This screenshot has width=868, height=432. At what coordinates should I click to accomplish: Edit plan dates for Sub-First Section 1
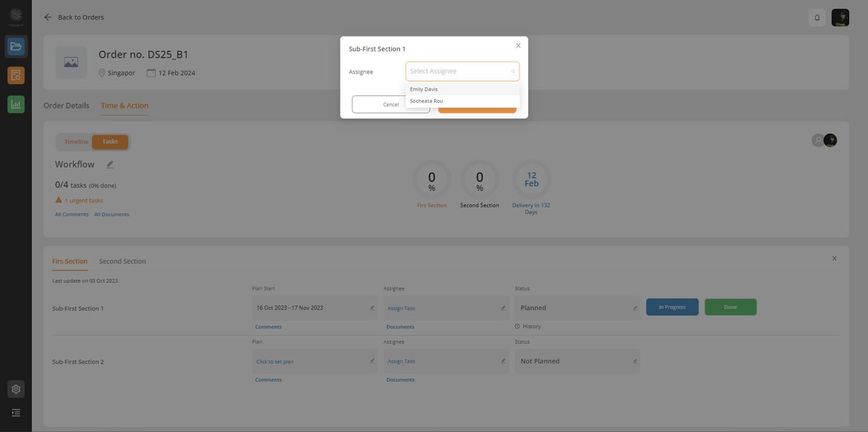click(x=372, y=308)
